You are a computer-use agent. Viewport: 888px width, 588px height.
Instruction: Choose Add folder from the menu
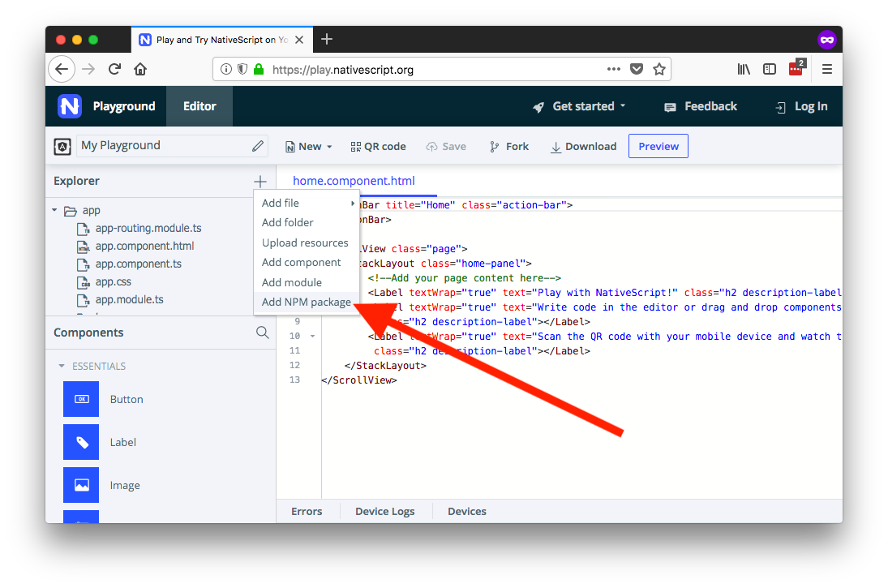(307, 222)
